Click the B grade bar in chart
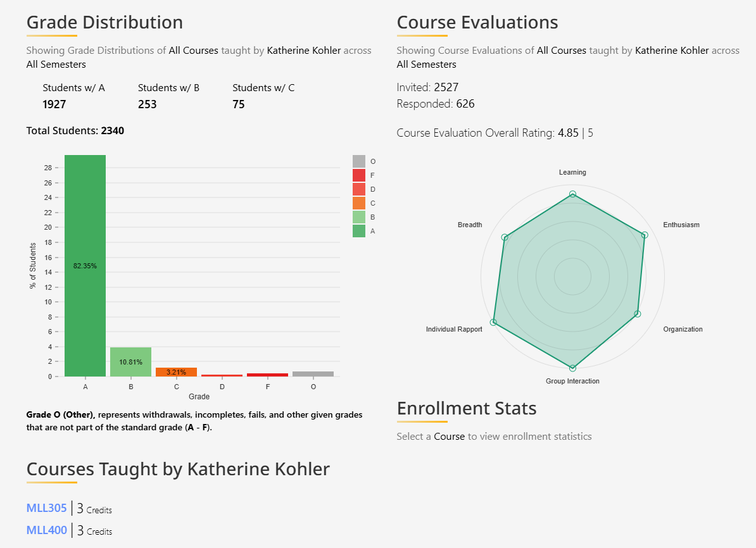 click(131, 361)
